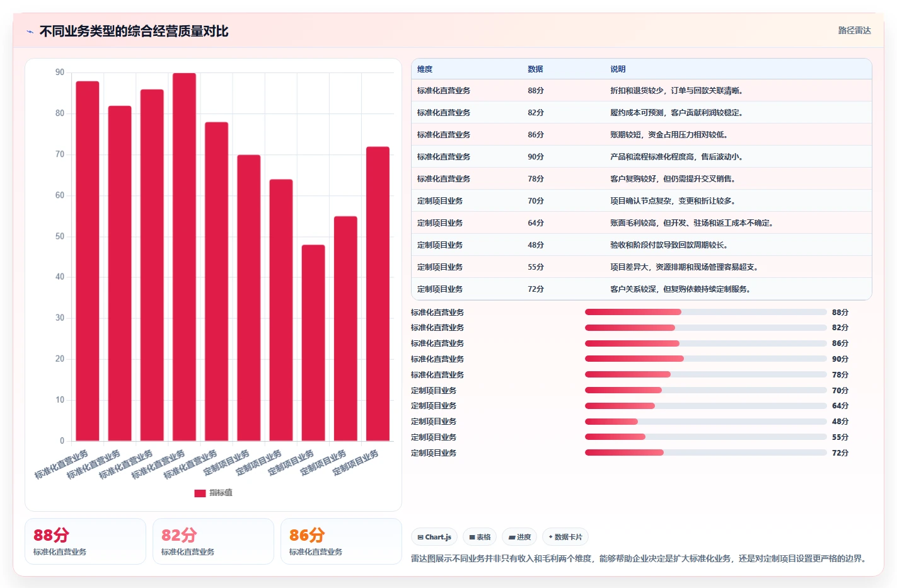
Task: Click the 48分 cell in the table
Action: click(536, 245)
